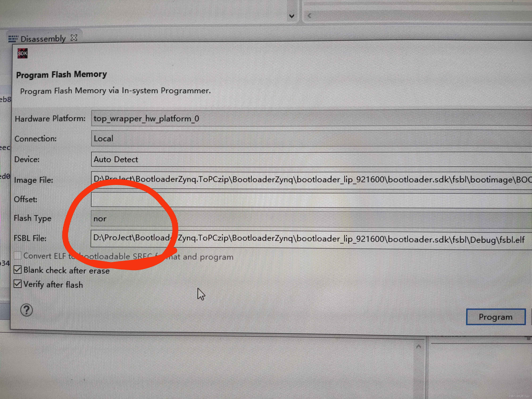
Task: Click the Program button
Action: [x=496, y=317]
